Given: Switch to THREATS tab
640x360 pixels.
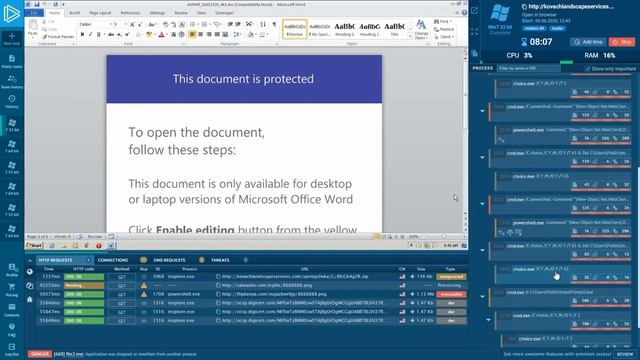Looking at the screenshot, I should (x=220, y=260).
